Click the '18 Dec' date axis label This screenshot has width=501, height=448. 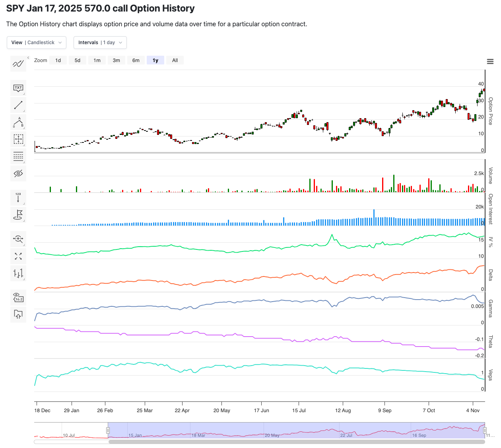pyautogui.click(x=43, y=411)
